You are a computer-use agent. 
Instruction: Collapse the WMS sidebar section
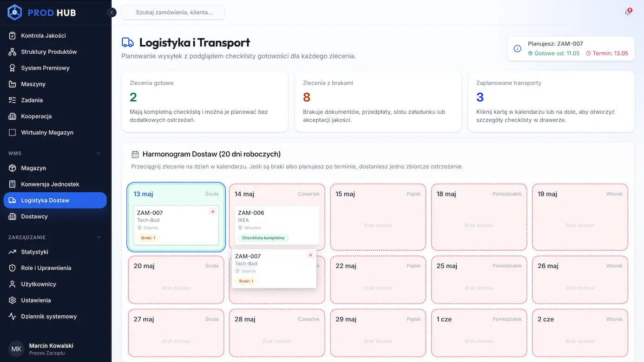pyautogui.click(x=99, y=153)
